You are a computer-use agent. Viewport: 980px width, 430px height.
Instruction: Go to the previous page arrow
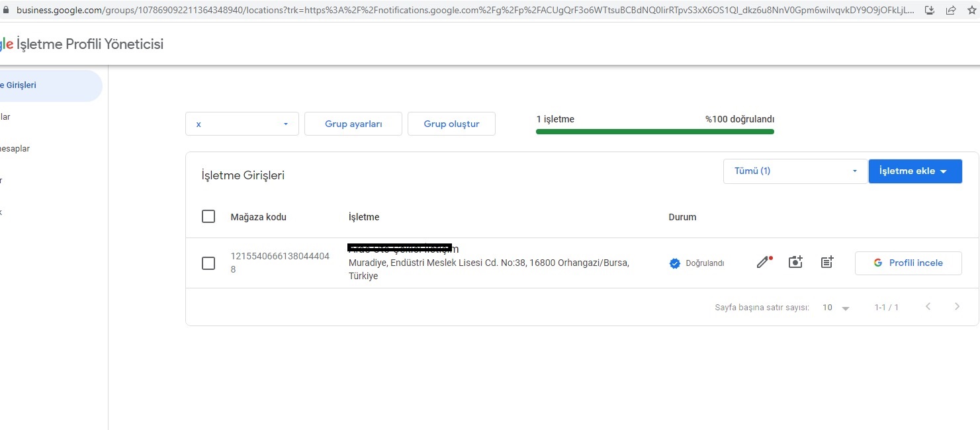(928, 306)
